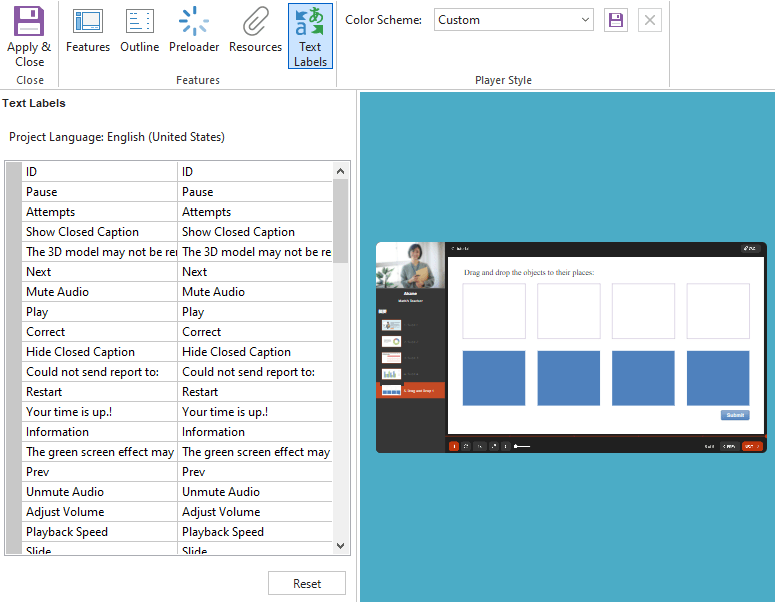
Task: Click the presenter photo in preview sidebar
Action: 411,265
